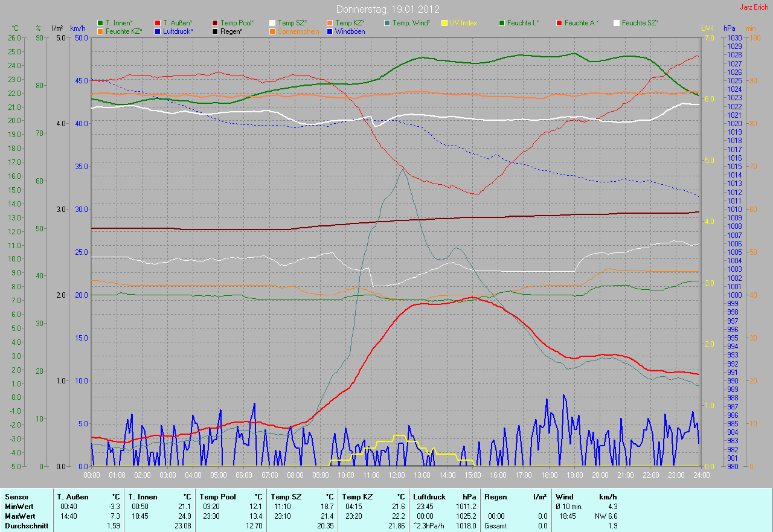Image resolution: width=773 pixels, height=532 pixels.
Task: Click the white Temp SZ legend square
Action: pos(272,23)
